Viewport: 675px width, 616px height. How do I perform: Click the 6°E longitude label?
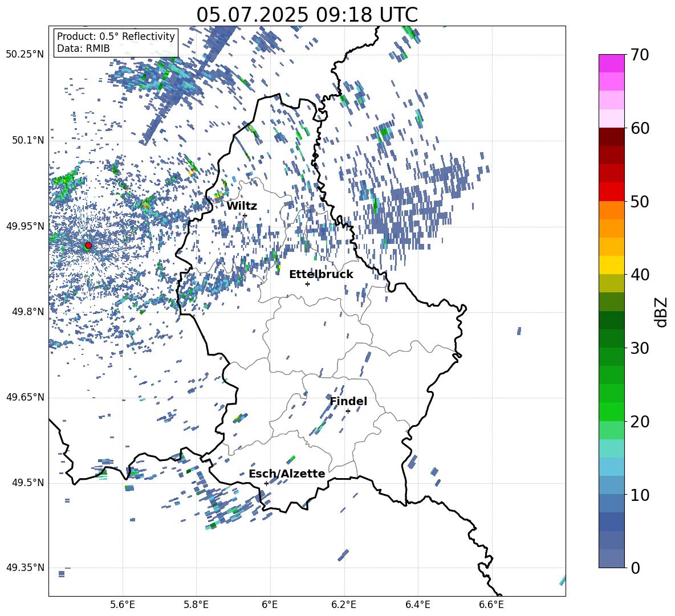click(270, 605)
